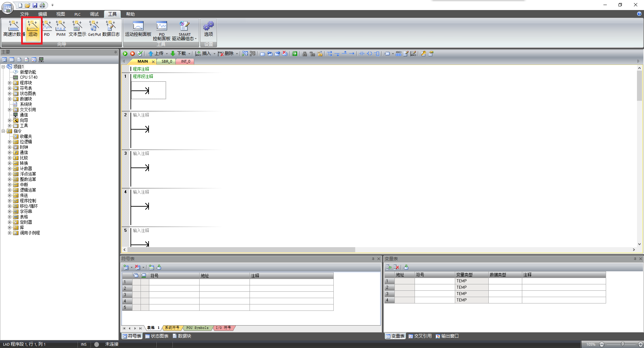Open the help question mark icon
644x348 pixels.
tap(639, 14)
